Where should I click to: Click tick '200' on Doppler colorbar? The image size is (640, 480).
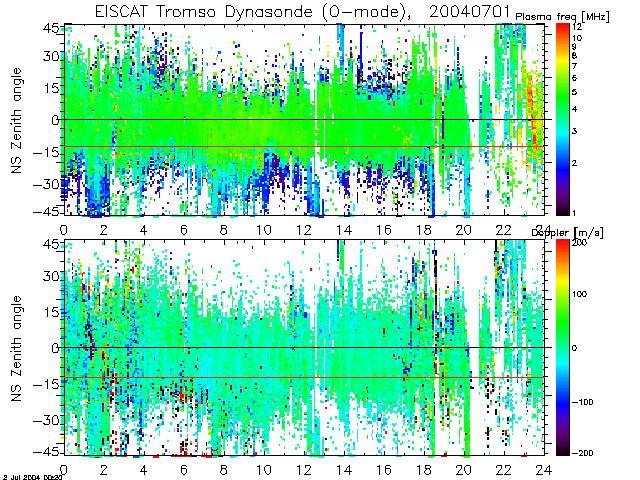tap(579, 242)
